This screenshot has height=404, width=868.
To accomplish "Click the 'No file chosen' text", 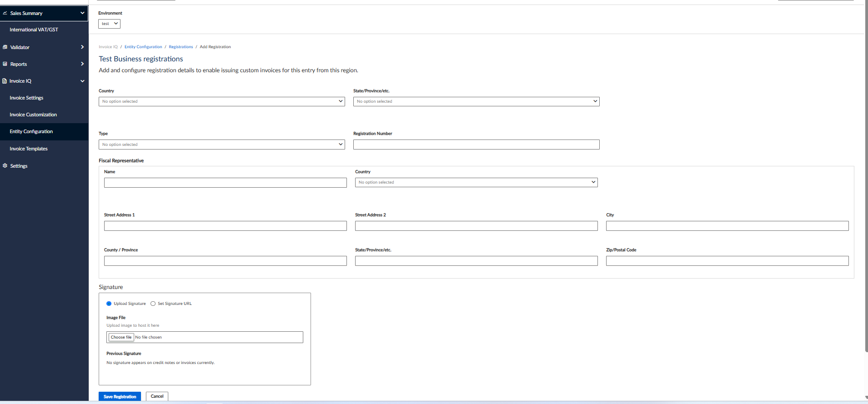I will [148, 337].
